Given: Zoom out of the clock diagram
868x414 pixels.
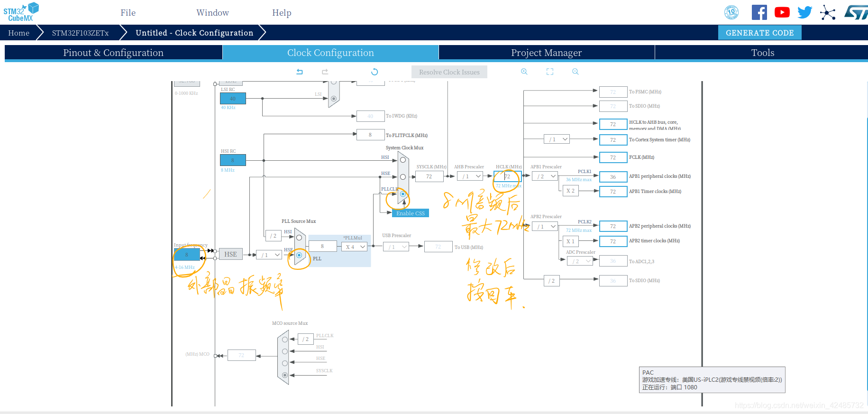Looking at the screenshot, I should pos(576,72).
